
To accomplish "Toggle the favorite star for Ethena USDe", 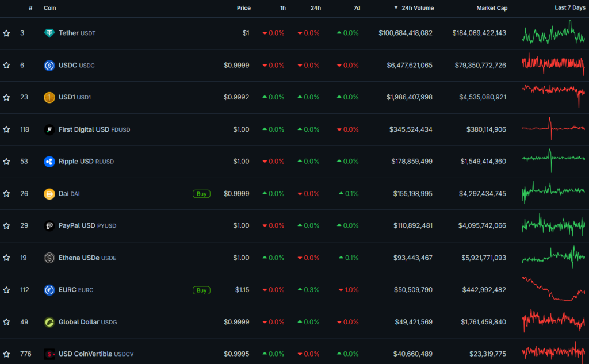I will click(x=6, y=258).
